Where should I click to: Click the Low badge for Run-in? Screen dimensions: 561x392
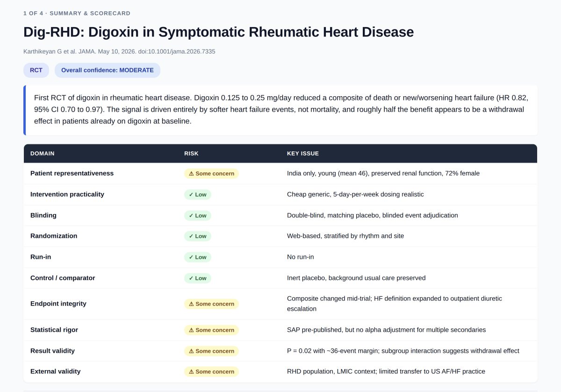(198, 257)
